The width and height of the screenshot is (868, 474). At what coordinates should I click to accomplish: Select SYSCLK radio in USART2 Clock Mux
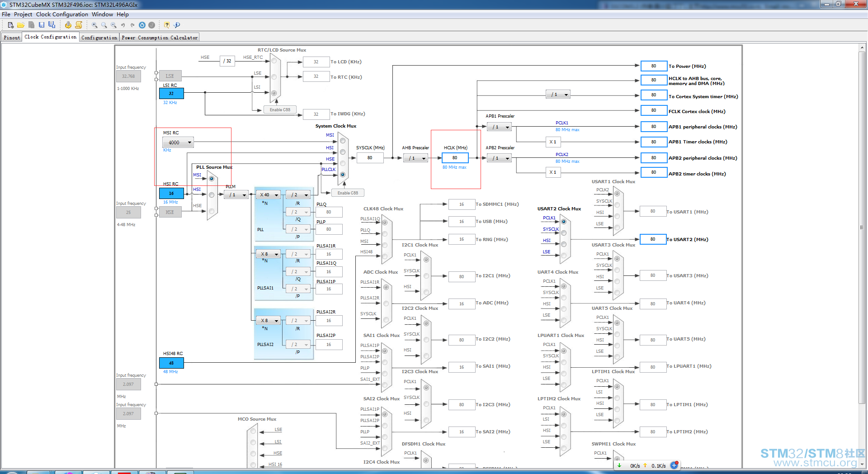pos(564,233)
